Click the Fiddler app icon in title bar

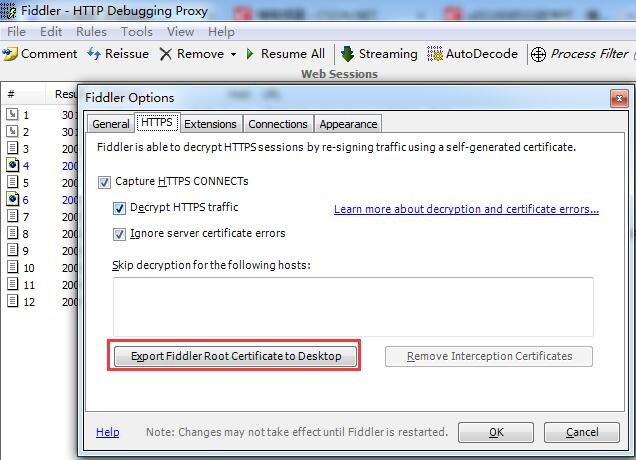(x=8, y=11)
